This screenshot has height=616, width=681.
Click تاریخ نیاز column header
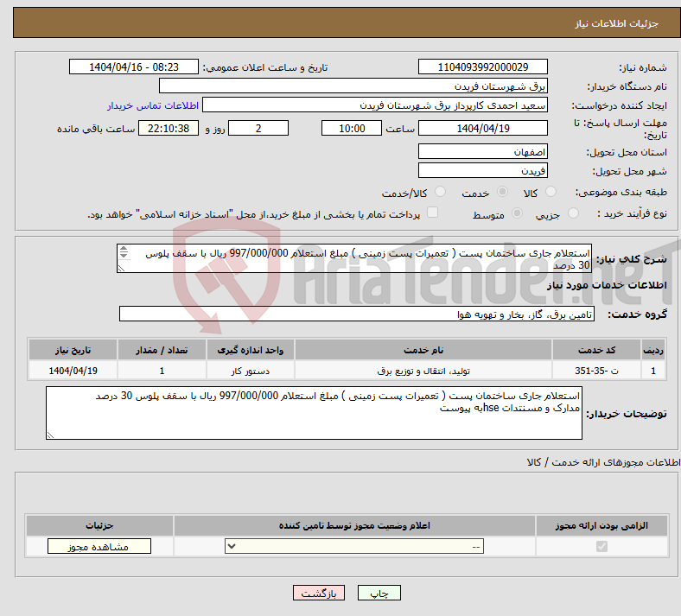click(73, 350)
